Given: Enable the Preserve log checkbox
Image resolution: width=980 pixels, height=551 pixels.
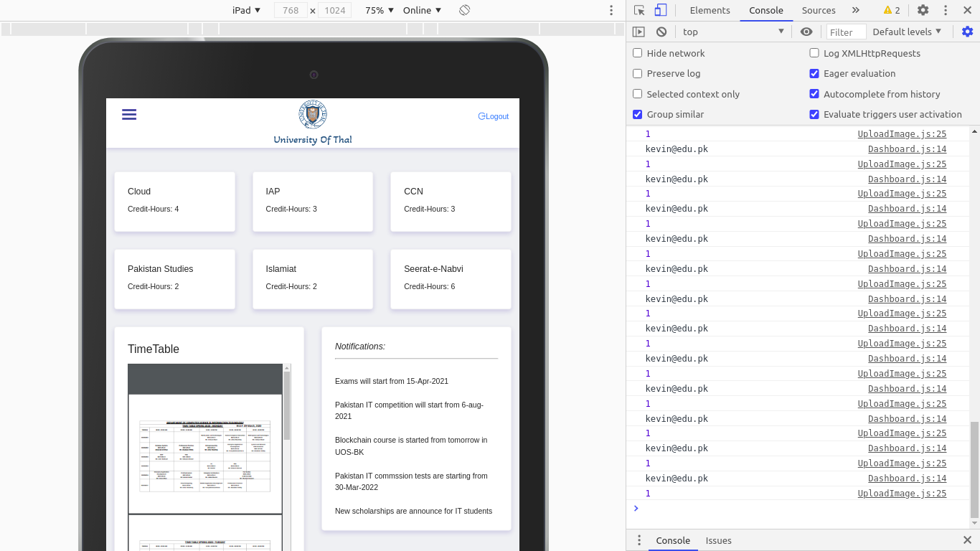Looking at the screenshot, I should [637, 73].
